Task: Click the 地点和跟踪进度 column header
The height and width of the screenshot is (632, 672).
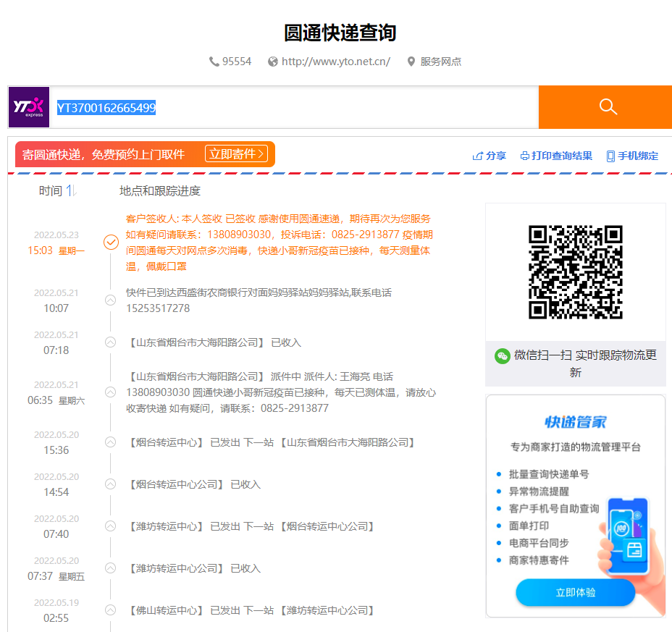Action: coord(160,190)
